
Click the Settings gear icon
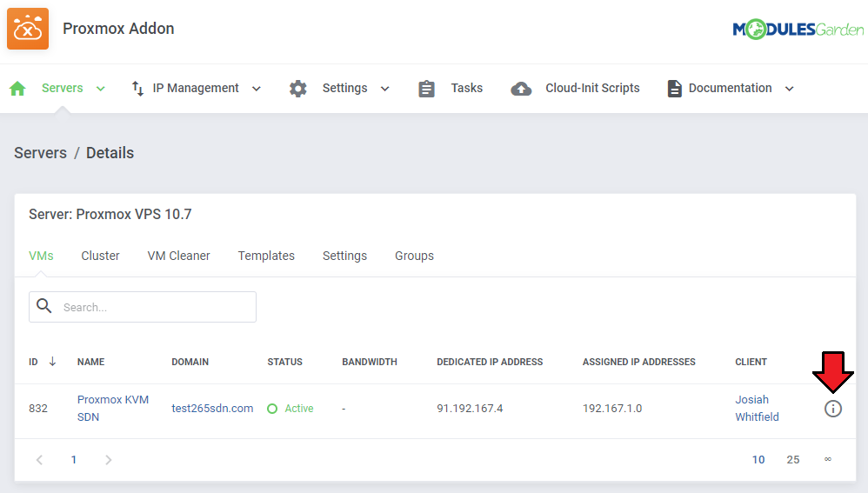298,89
